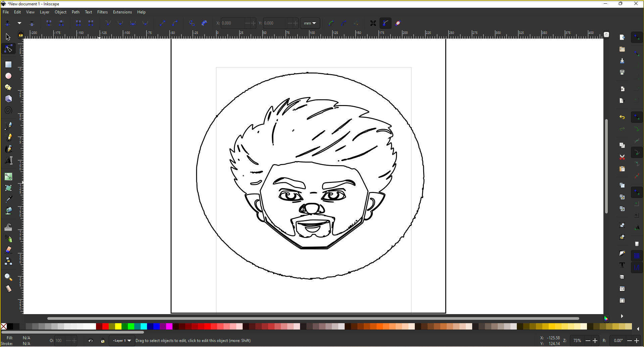Toggle show Bezier handles of nodes
Screen dimensions: 644x347
385,23
